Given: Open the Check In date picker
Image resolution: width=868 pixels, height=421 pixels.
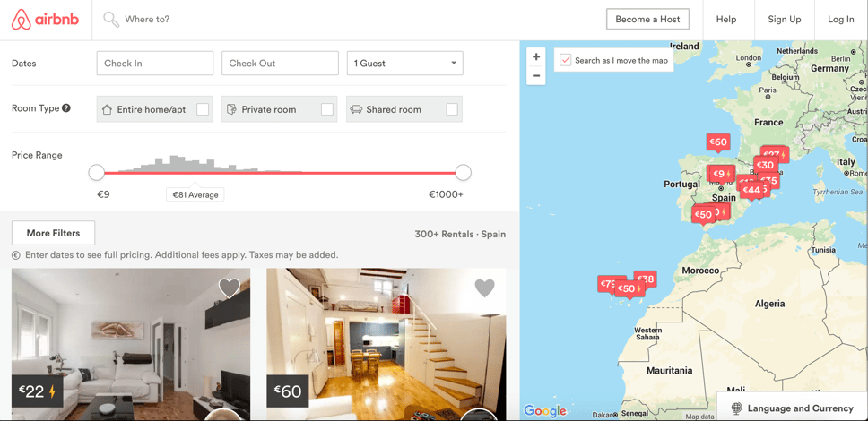Looking at the screenshot, I should point(155,64).
